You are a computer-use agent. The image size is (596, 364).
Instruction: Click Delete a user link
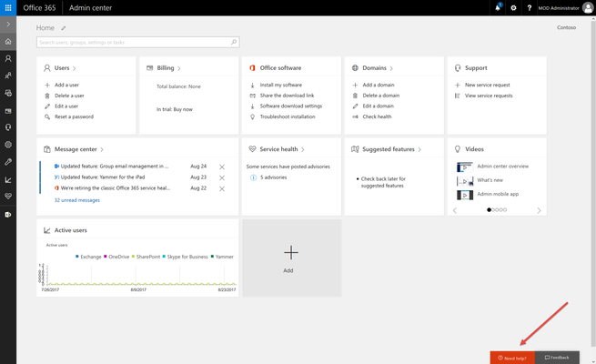[69, 96]
